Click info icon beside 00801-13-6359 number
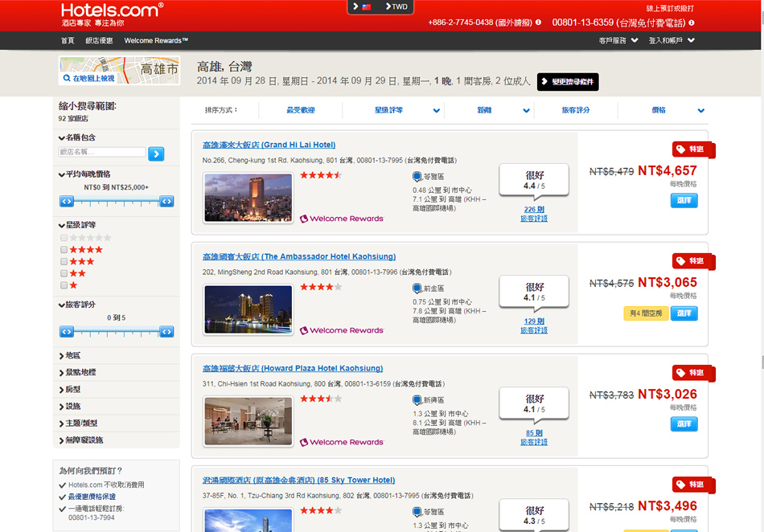The width and height of the screenshot is (764, 532). 692,23
